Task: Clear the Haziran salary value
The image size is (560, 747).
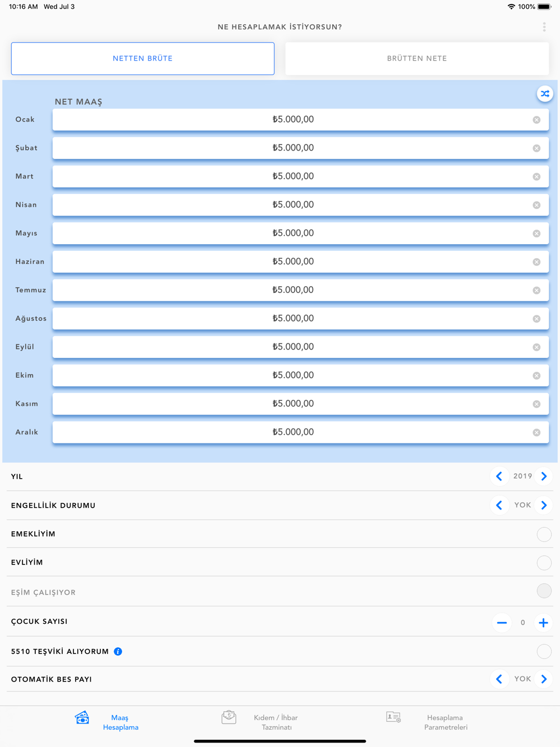Action: click(x=536, y=262)
